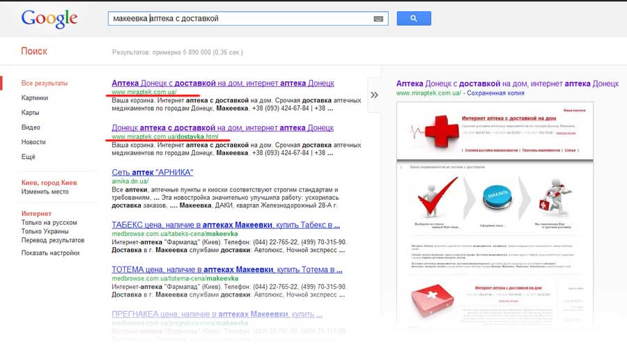
Task: Click the blue 'ЗАКАЗАТЬ' button in preview
Action: point(497,198)
